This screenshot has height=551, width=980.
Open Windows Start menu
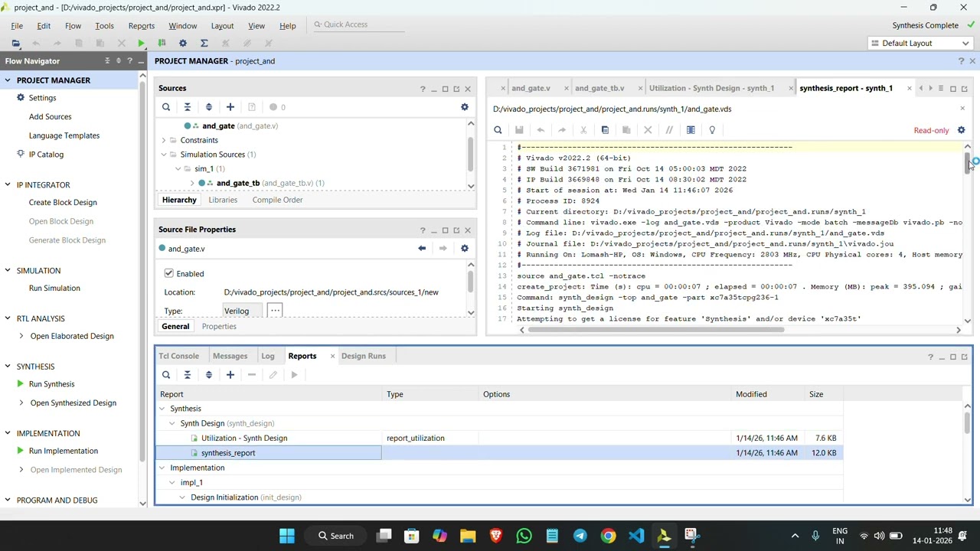(287, 536)
